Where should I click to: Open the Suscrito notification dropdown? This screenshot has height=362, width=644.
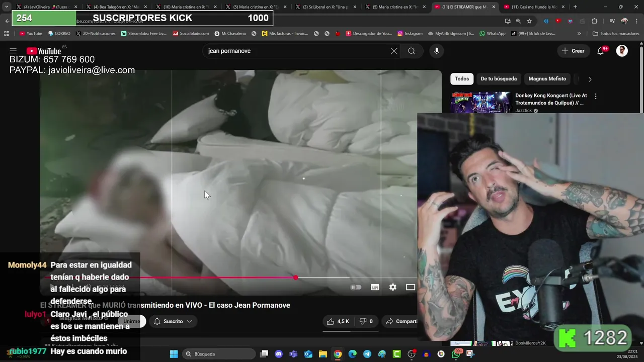click(x=173, y=321)
